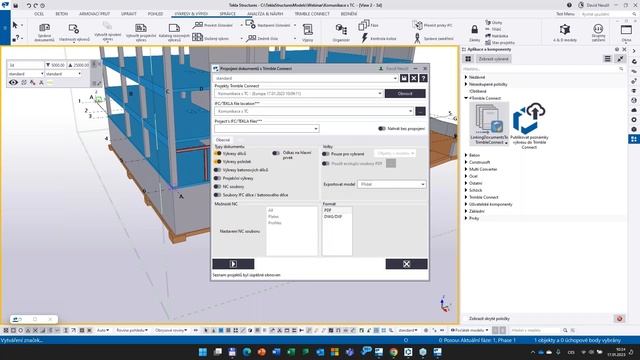The height and width of the screenshot is (360, 640).
Task: Enable NC soubory switch
Action: coord(218,187)
